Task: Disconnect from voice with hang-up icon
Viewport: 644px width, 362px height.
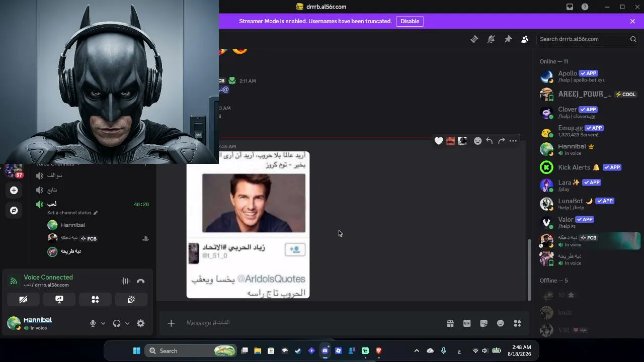Action: point(140,281)
